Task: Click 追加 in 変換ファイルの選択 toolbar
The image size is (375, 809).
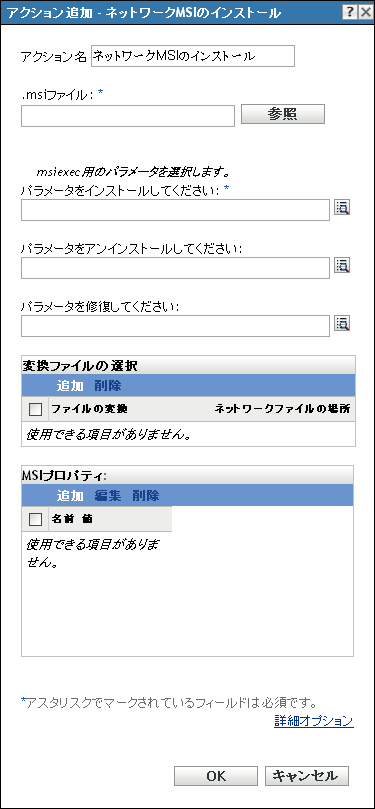Action: [x=70, y=385]
